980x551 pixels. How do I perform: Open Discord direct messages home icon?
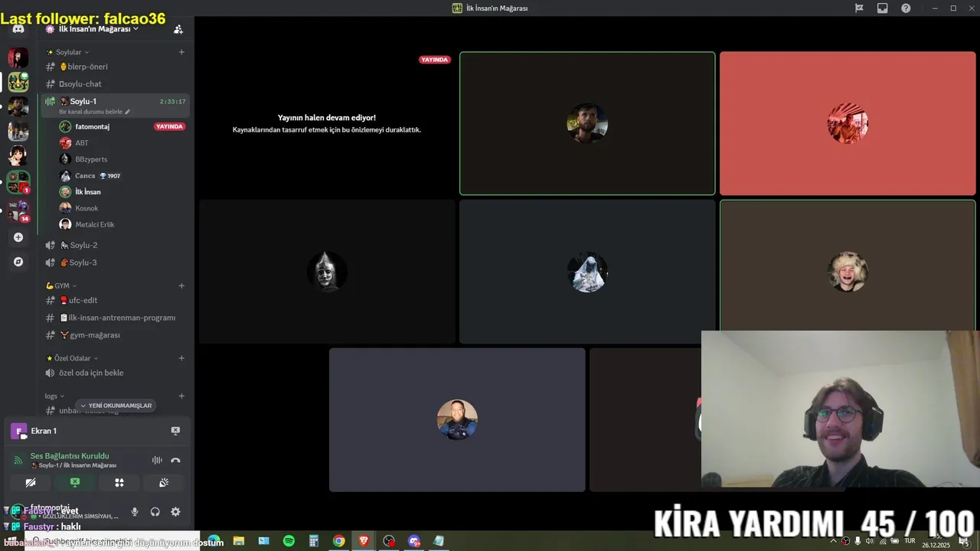pyautogui.click(x=18, y=29)
